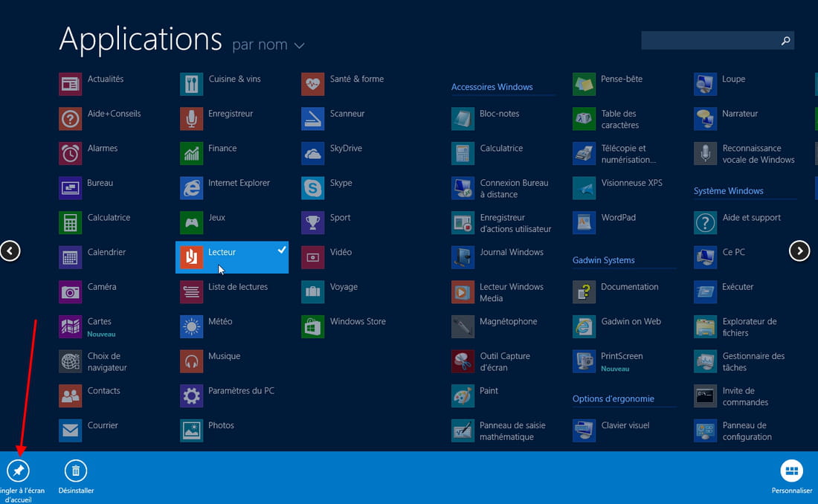Launch the Internet Explorer icon
818x504 pixels.
(191, 188)
